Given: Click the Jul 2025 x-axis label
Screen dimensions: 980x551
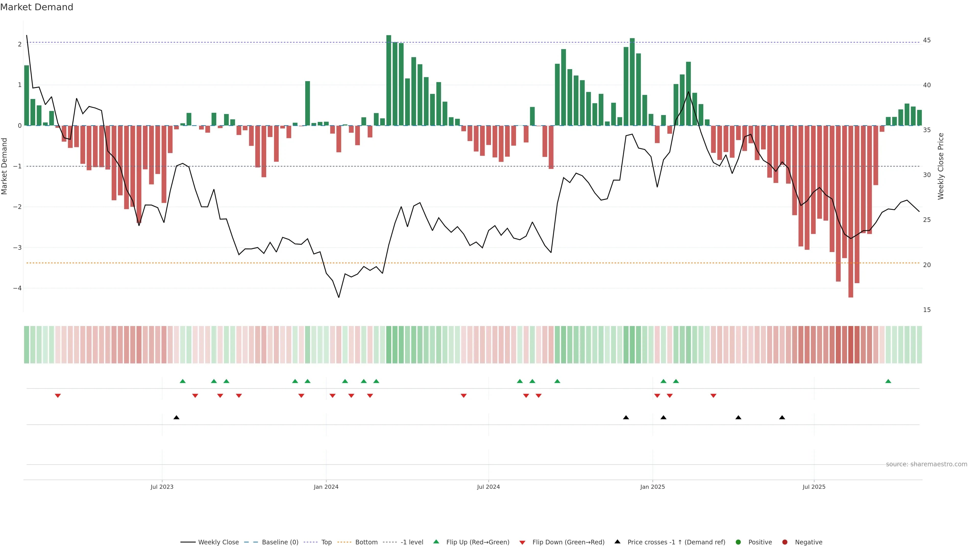Looking at the screenshot, I should [x=814, y=487].
